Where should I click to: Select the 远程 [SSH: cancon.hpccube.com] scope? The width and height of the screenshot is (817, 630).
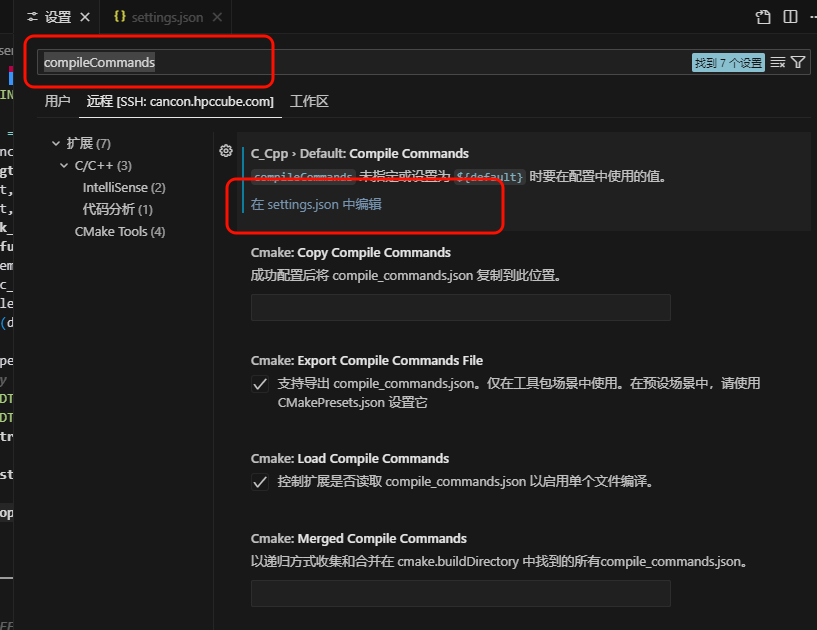(180, 101)
